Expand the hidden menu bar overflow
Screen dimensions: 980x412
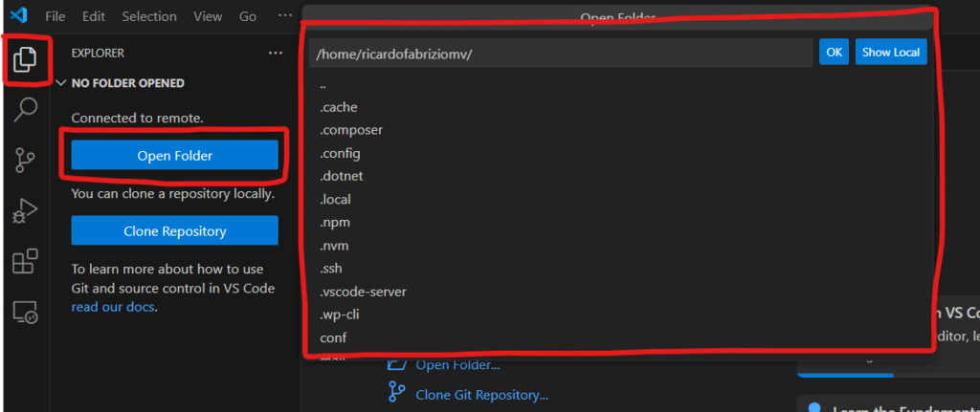(x=285, y=16)
